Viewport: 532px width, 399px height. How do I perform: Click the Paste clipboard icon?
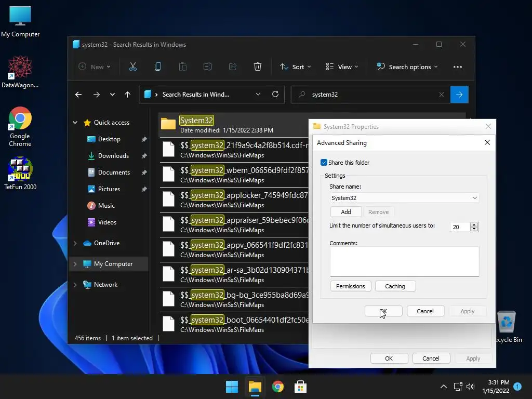[182, 67]
